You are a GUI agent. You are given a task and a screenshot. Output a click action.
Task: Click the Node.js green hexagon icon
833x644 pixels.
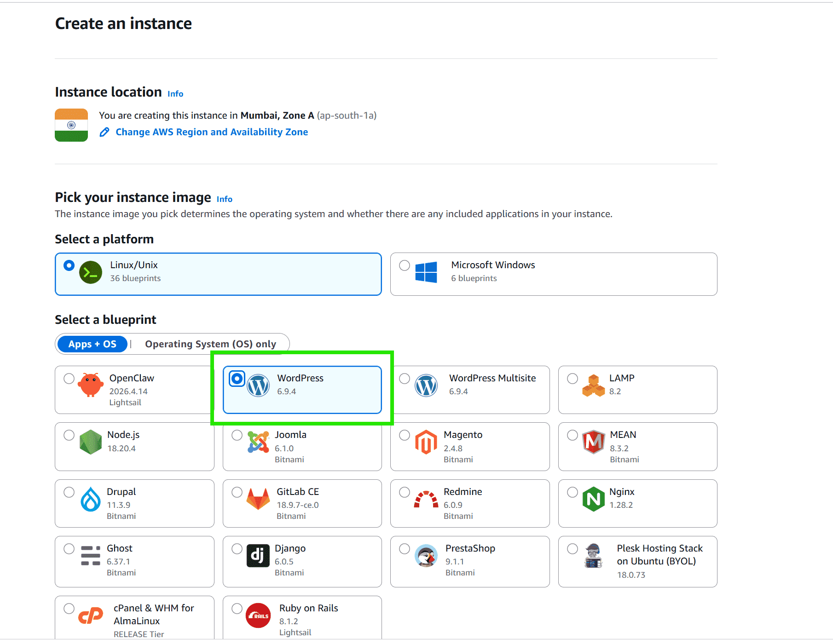tap(91, 442)
